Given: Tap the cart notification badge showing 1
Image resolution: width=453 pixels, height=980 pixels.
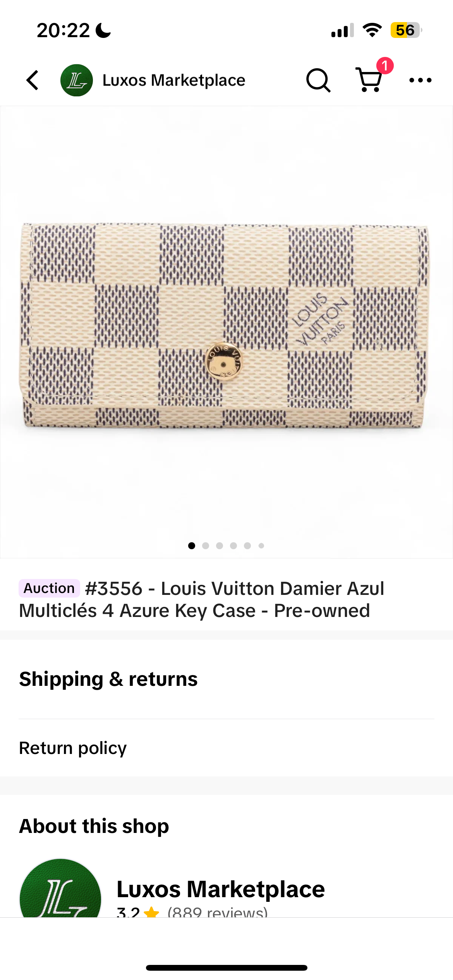Looking at the screenshot, I should (x=385, y=66).
